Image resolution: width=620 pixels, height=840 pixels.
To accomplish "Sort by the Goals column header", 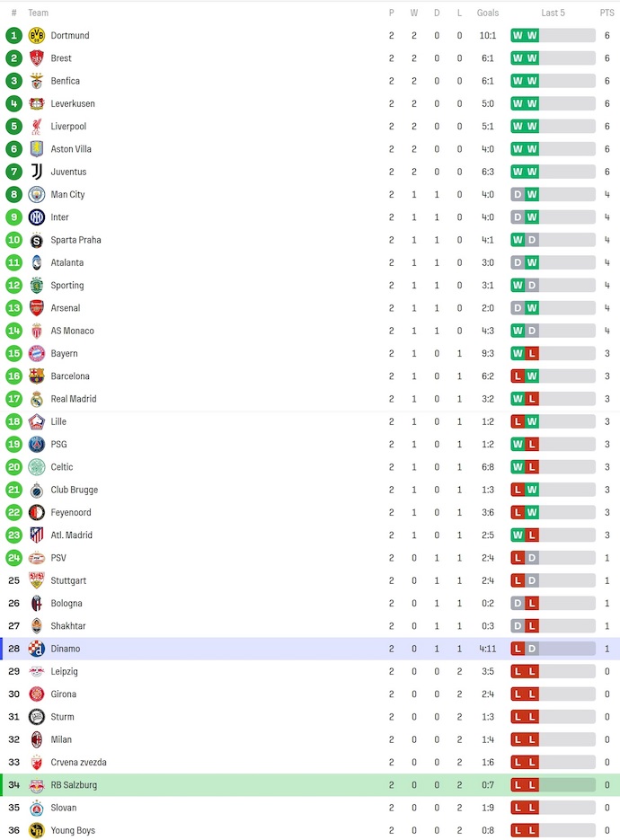I will [488, 13].
